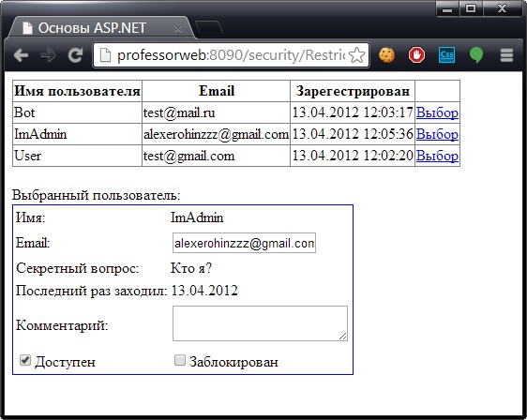Select the User username cell
527x420 pixels.
point(77,156)
